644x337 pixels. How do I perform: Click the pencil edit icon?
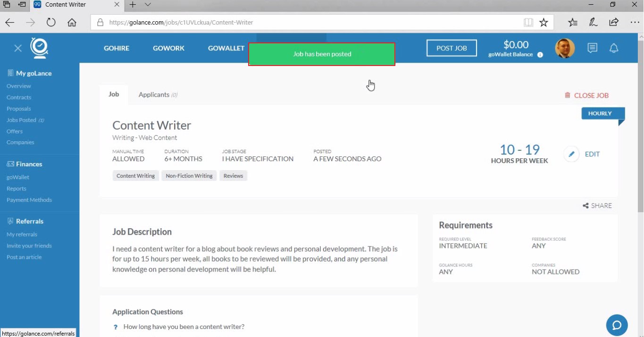(571, 154)
